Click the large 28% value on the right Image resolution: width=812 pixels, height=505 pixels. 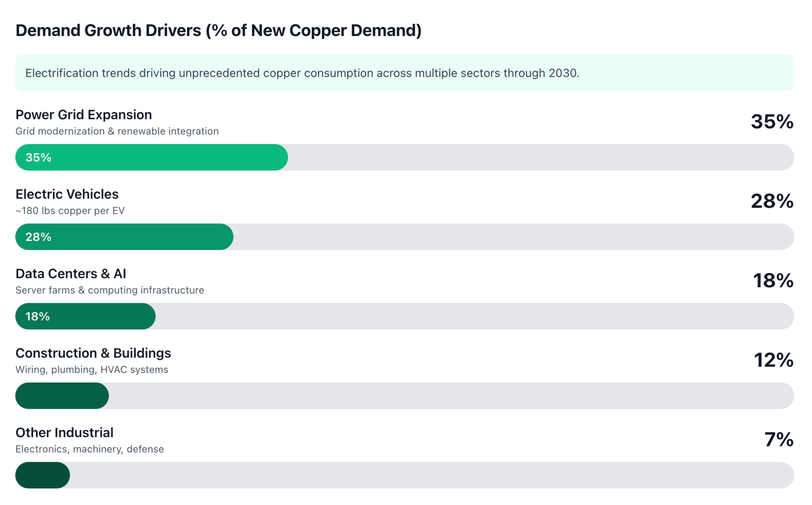(771, 201)
